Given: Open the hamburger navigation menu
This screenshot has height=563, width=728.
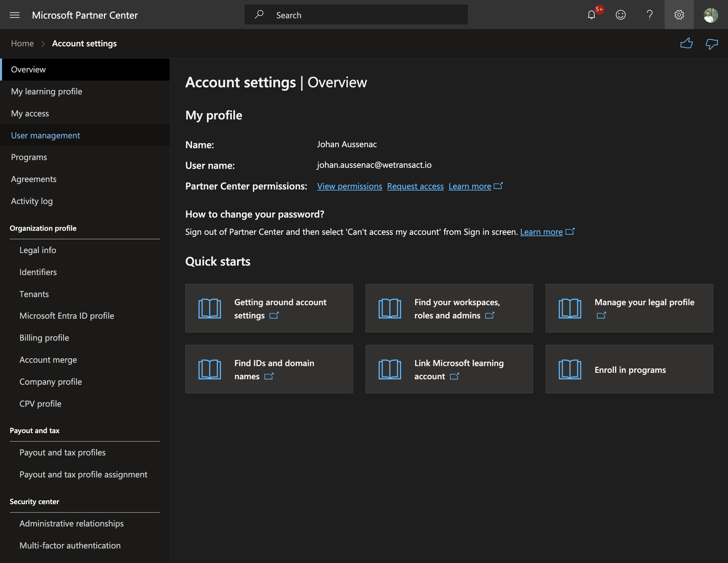Looking at the screenshot, I should point(15,15).
